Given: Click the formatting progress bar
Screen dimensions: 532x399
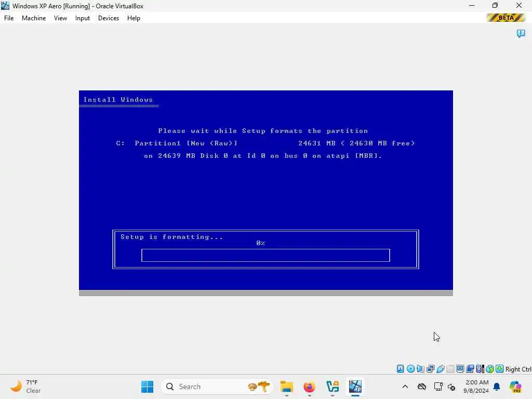Looking at the screenshot, I should 265,255.
